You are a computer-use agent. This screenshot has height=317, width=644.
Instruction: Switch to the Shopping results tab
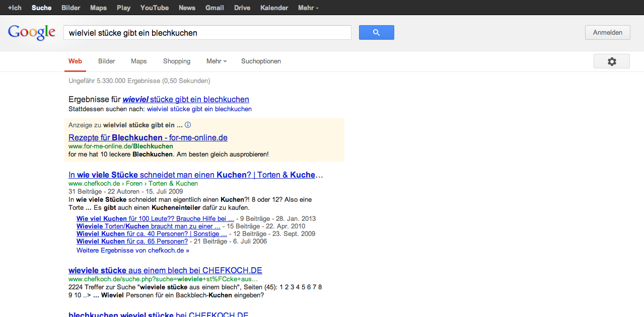(176, 61)
